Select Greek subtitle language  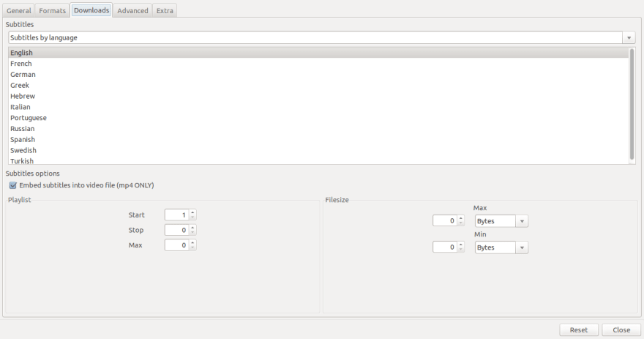pyautogui.click(x=318, y=85)
